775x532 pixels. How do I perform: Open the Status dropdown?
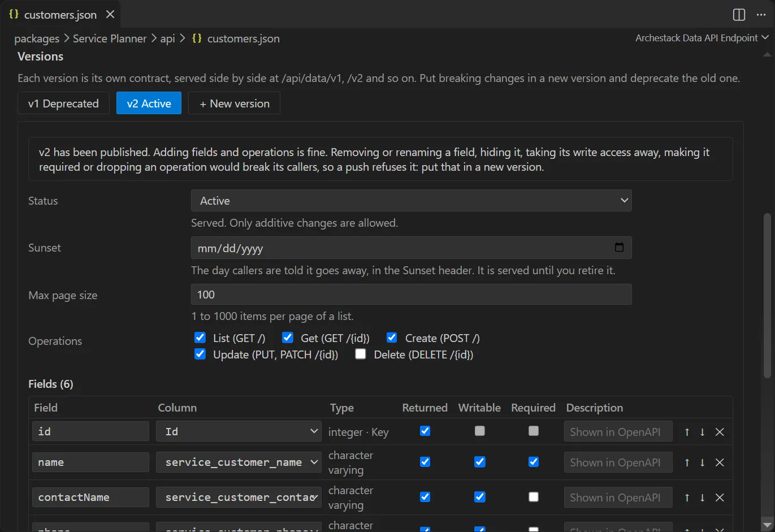point(412,201)
